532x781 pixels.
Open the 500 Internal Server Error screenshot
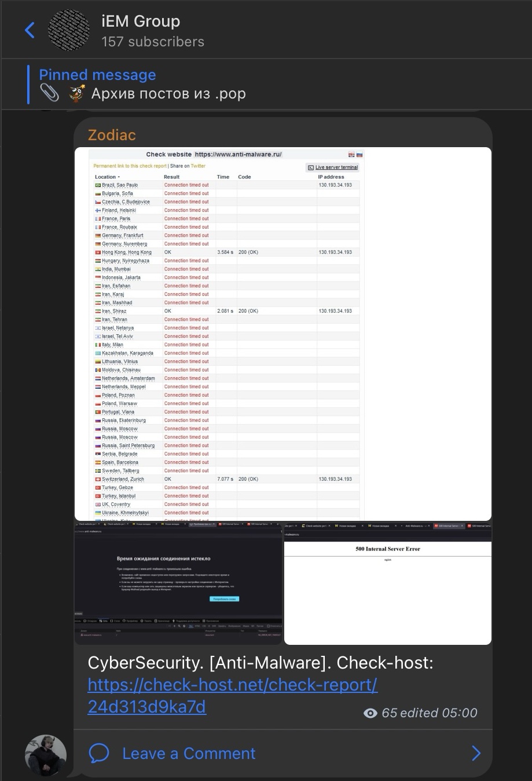388,583
